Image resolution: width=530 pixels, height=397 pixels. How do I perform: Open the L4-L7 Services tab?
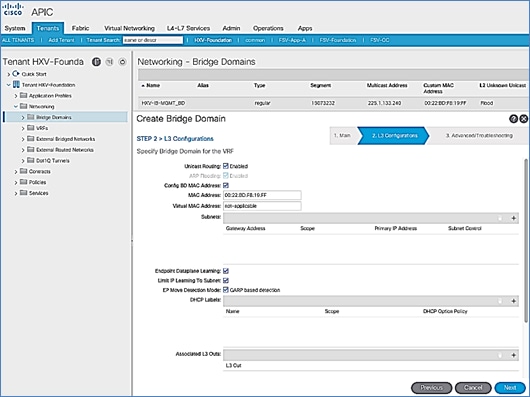tap(188, 28)
